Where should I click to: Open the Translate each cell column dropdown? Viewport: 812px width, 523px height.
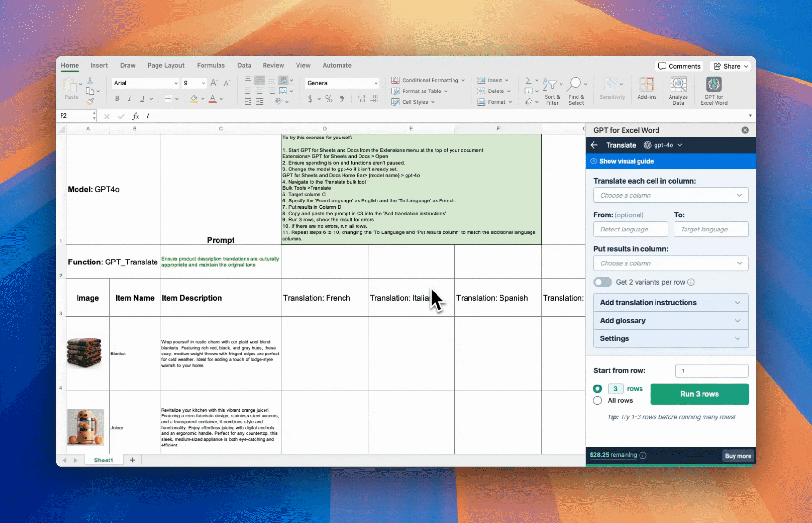[x=671, y=195]
